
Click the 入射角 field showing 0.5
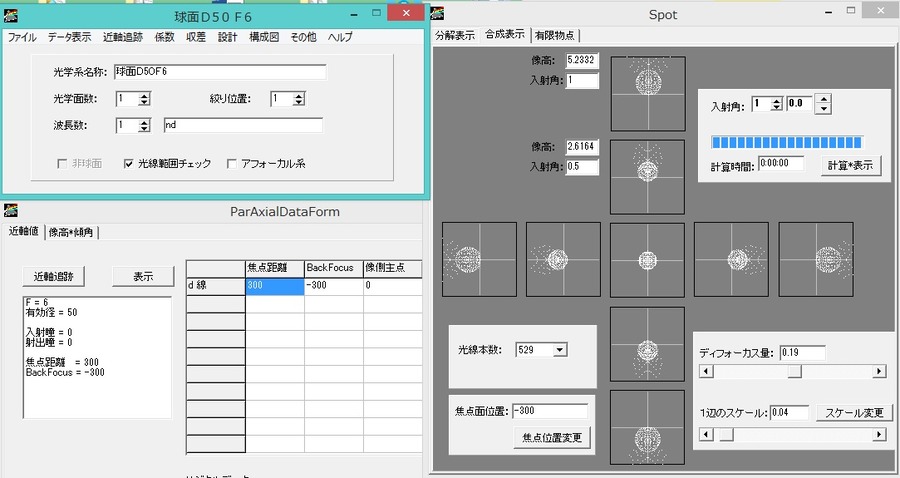point(582,167)
